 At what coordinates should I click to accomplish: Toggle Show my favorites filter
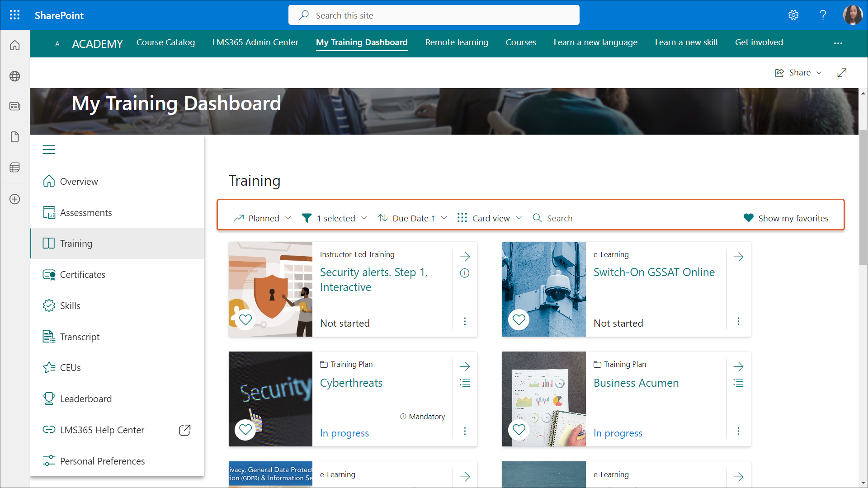786,218
